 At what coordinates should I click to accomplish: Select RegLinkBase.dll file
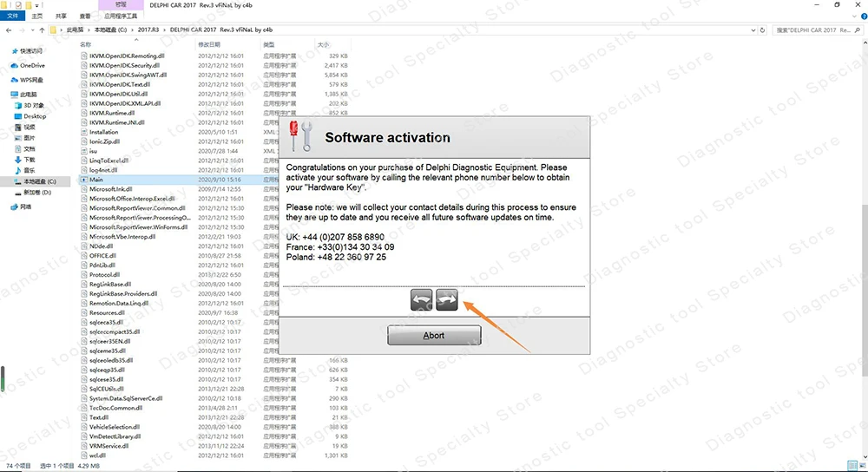[x=110, y=285]
